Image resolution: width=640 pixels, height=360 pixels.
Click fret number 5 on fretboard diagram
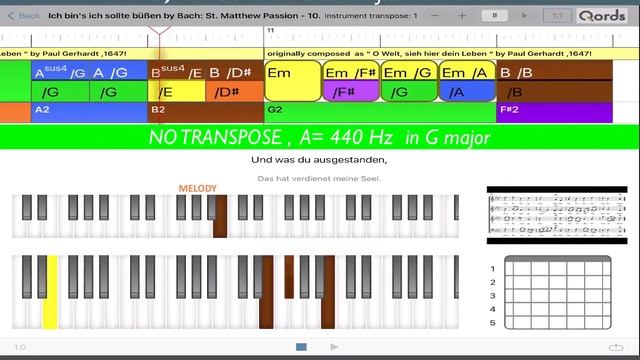tap(493, 323)
